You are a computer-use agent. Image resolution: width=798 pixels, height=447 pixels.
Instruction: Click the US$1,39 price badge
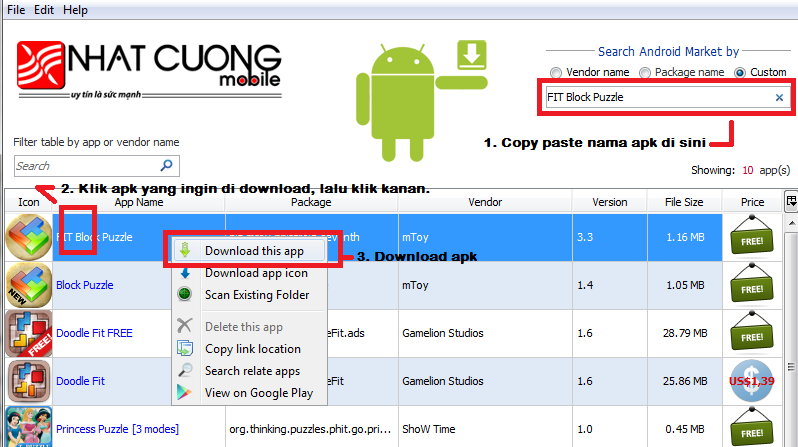[752, 381]
